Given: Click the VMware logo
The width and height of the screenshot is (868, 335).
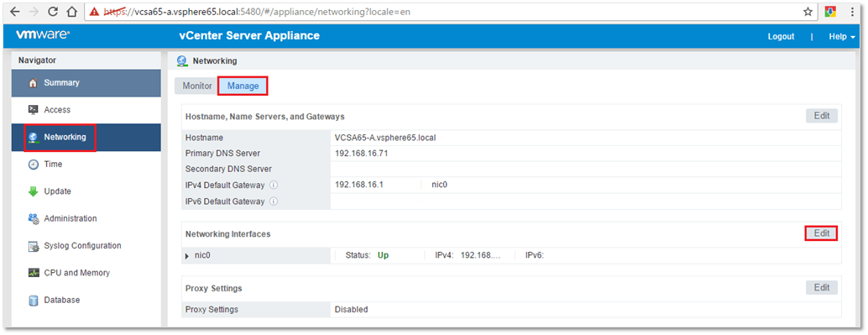Looking at the screenshot, I should (x=43, y=35).
